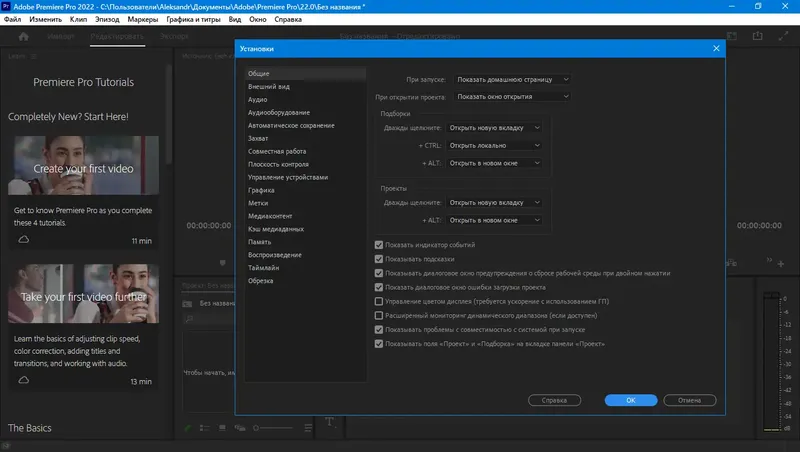Open Подборки + CTRL dropdown
Viewport: 800px width, 452px height.
494,145
